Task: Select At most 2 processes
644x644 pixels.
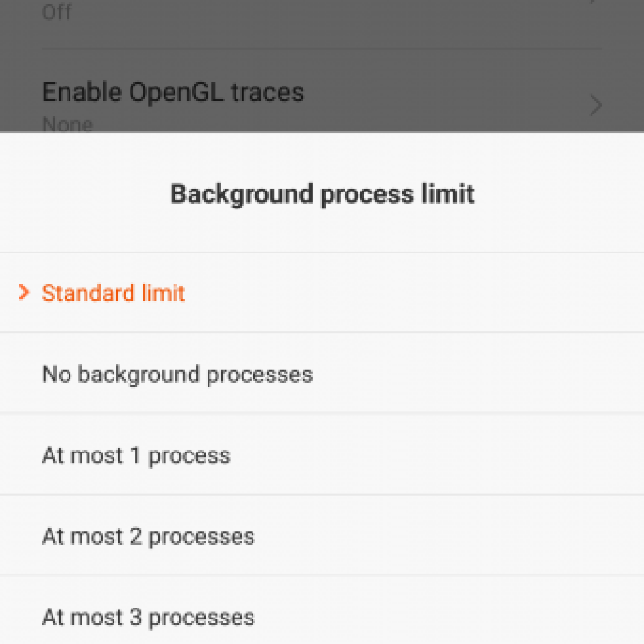Action: tap(148, 536)
